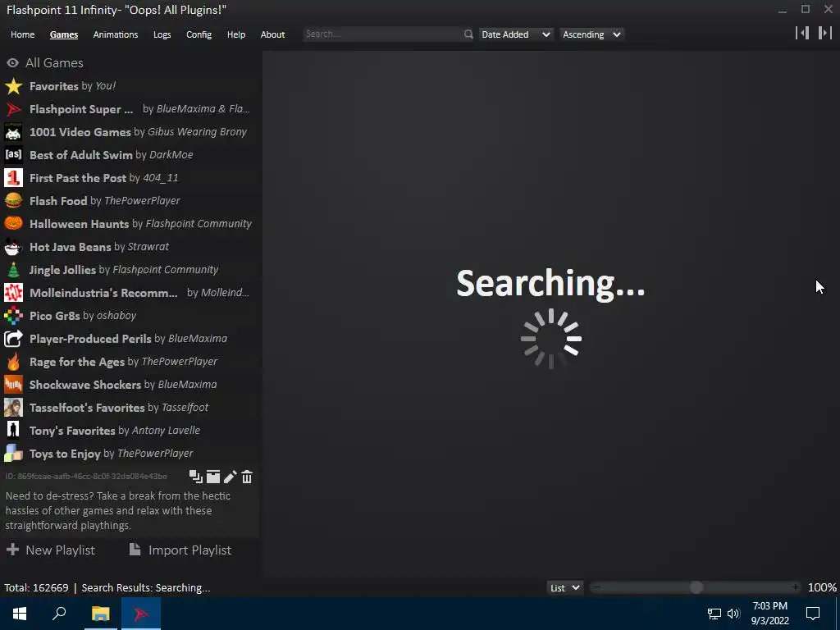Click the Flash Food burger icon

click(x=13, y=201)
